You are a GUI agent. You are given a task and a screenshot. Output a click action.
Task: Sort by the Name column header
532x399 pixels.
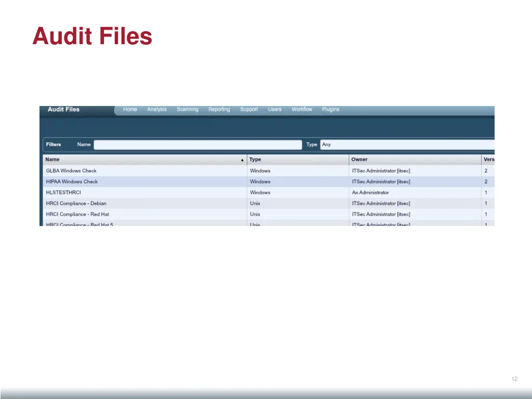145,159
